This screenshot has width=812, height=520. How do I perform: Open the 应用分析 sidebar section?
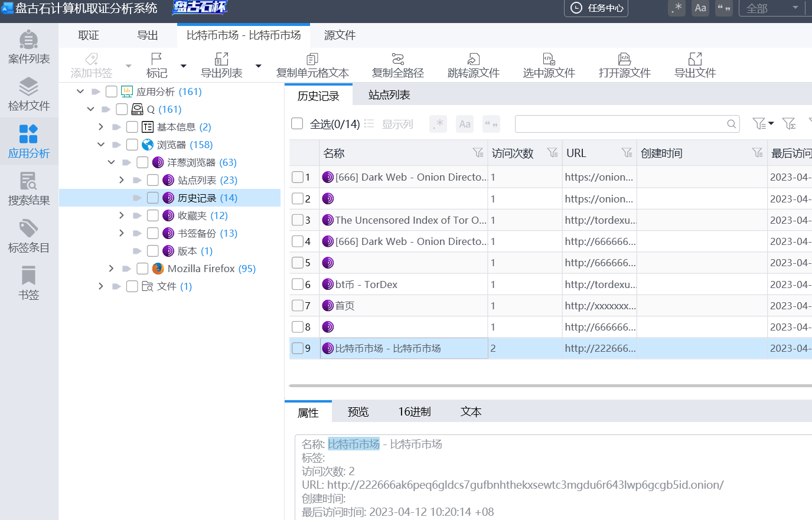pyautogui.click(x=29, y=142)
